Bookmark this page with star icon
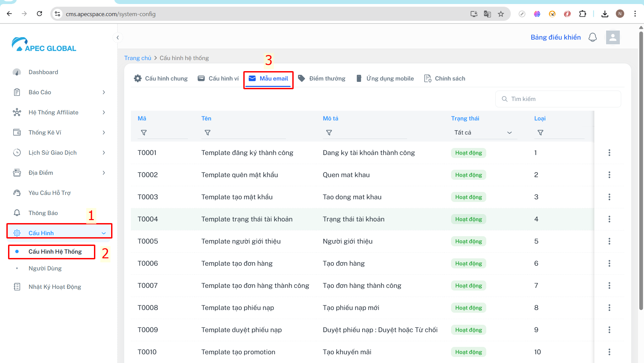Screen dimensions: 644x363 [501, 14]
